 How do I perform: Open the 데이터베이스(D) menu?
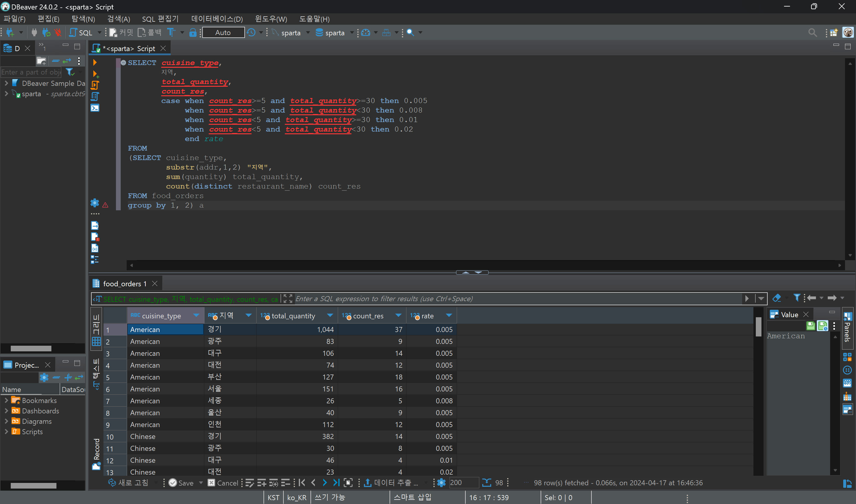[216, 19]
